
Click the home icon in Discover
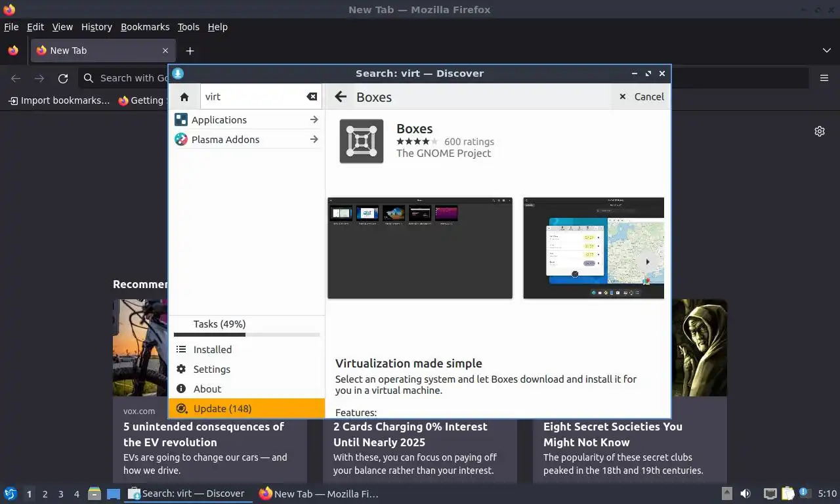184,96
